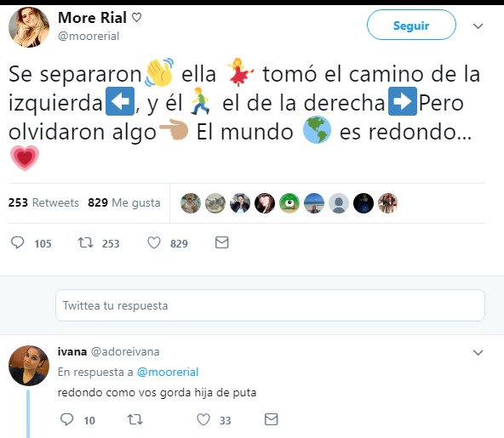This screenshot has height=438, width=504.
Task: Like ivana's reply heart icon
Action: 203,419
